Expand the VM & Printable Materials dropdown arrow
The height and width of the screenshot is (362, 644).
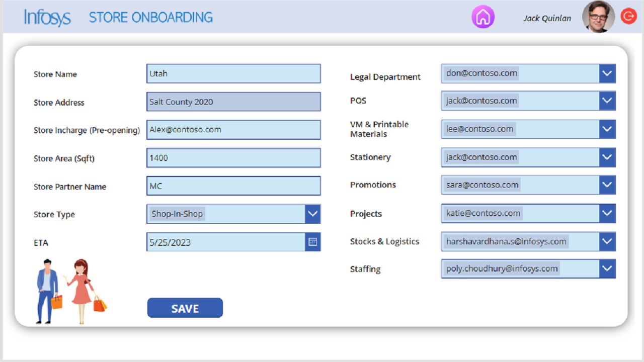click(607, 129)
